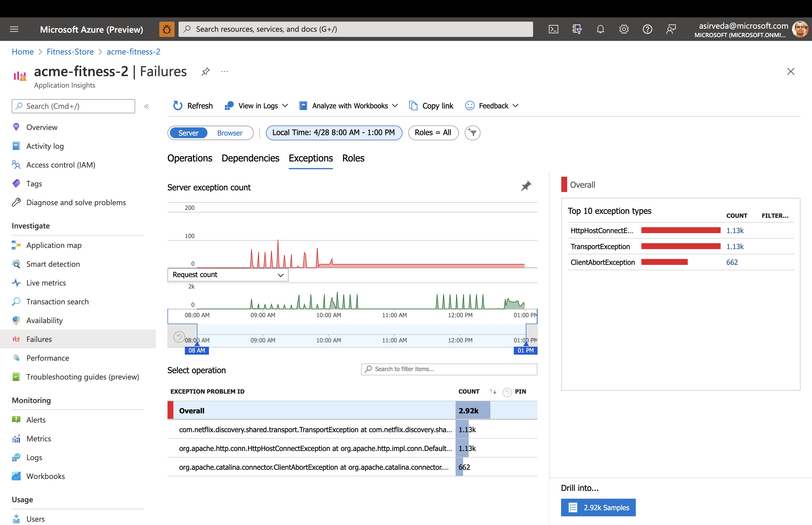Switch to the Dependencies tab
Image resolution: width=812 pixels, height=525 pixels.
coord(250,158)
